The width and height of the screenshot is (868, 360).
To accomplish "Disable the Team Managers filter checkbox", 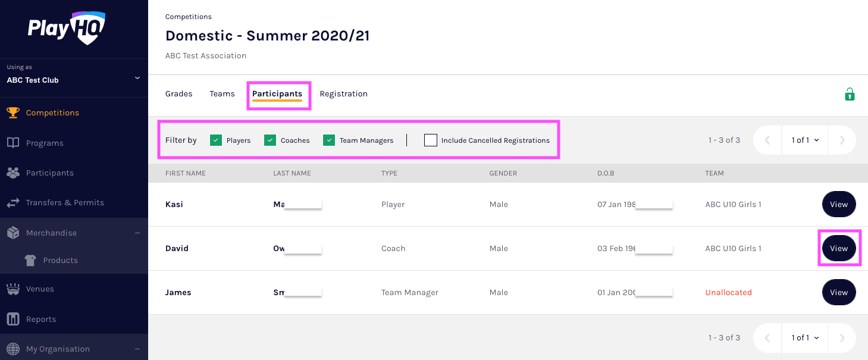I will tap(329, 140).
